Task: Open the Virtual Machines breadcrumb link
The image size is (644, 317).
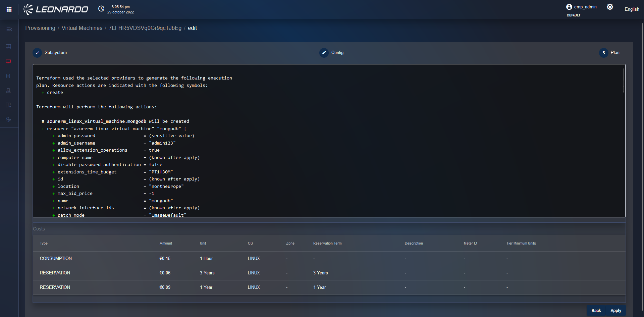Action: 82,28
